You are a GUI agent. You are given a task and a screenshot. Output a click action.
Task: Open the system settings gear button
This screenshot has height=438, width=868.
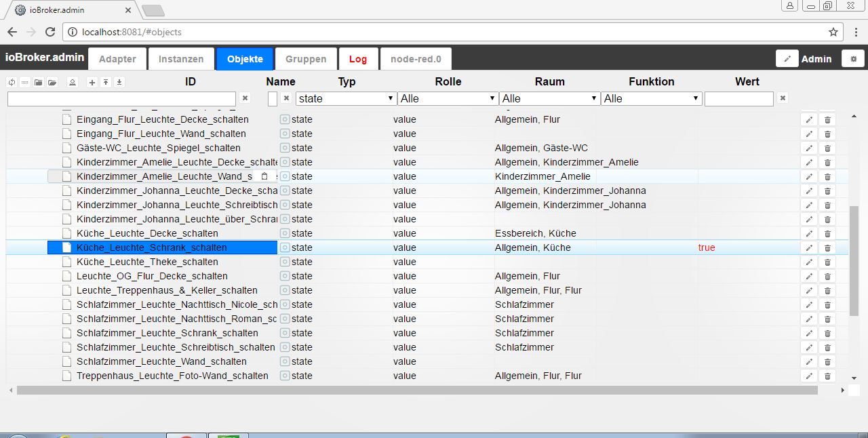(x=853, y=59)
